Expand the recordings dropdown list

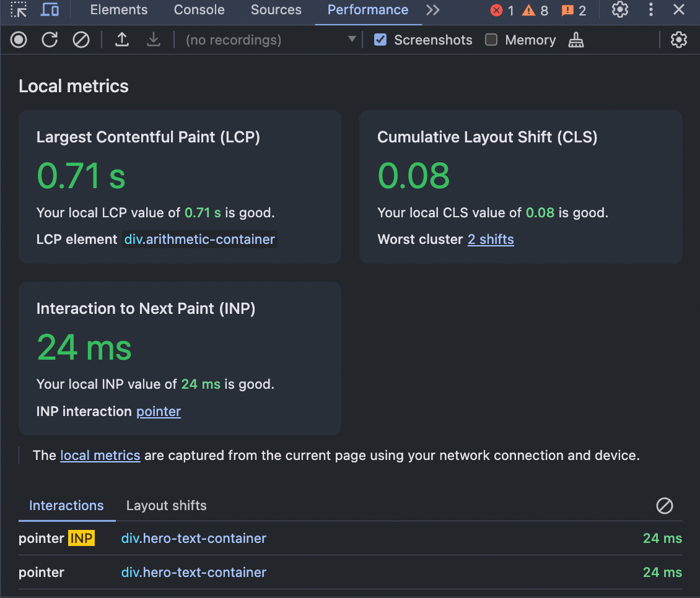pos(352,40)
